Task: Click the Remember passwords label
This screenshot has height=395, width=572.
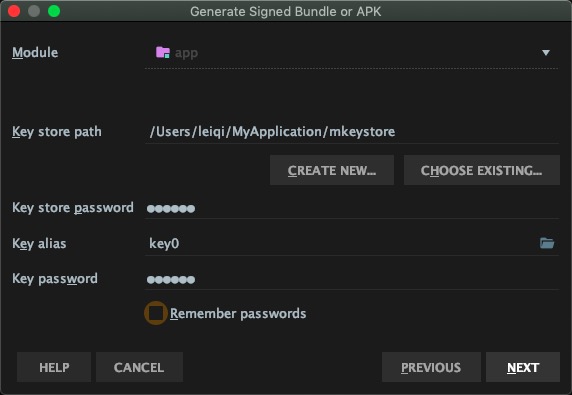Action: (238, 313)
